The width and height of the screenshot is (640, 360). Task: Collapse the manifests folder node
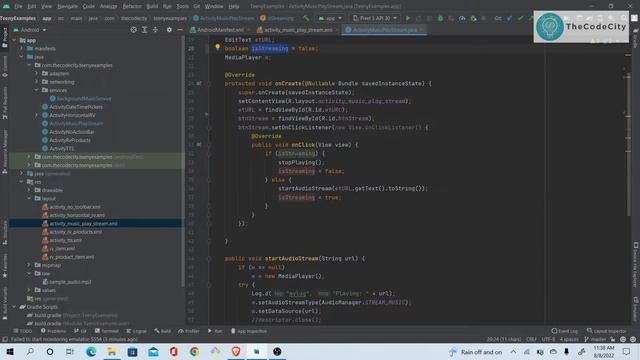tap(22, 49)
